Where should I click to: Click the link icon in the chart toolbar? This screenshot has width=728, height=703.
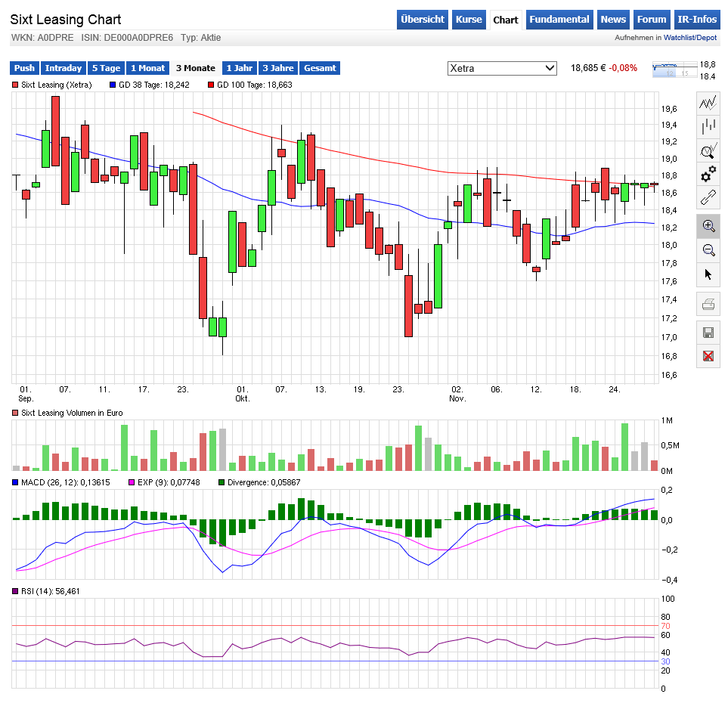coord(708,198)
